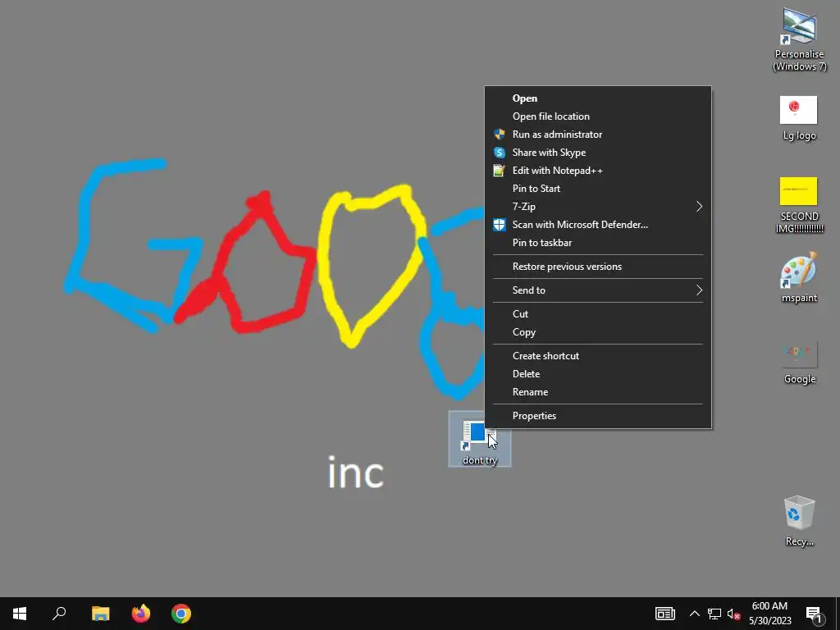Choose Create shortcut
Image resolution: width=840 pixels, height=630 pixels.
(x=598, y=356)
